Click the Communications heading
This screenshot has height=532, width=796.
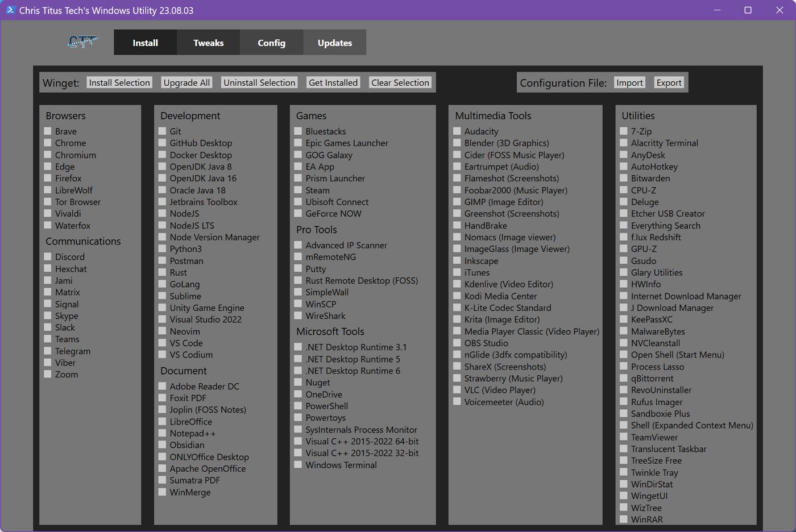(x=83, y=241)
